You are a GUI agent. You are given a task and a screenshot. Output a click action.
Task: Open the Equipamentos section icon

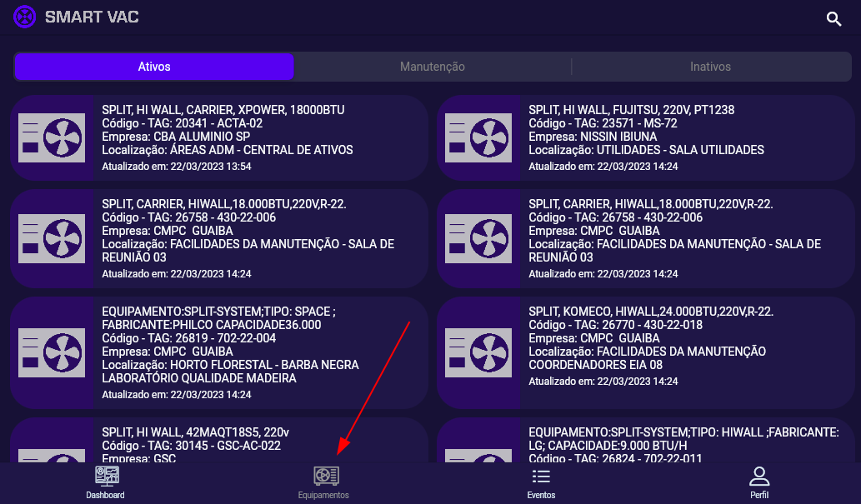(x=326, y=477)
